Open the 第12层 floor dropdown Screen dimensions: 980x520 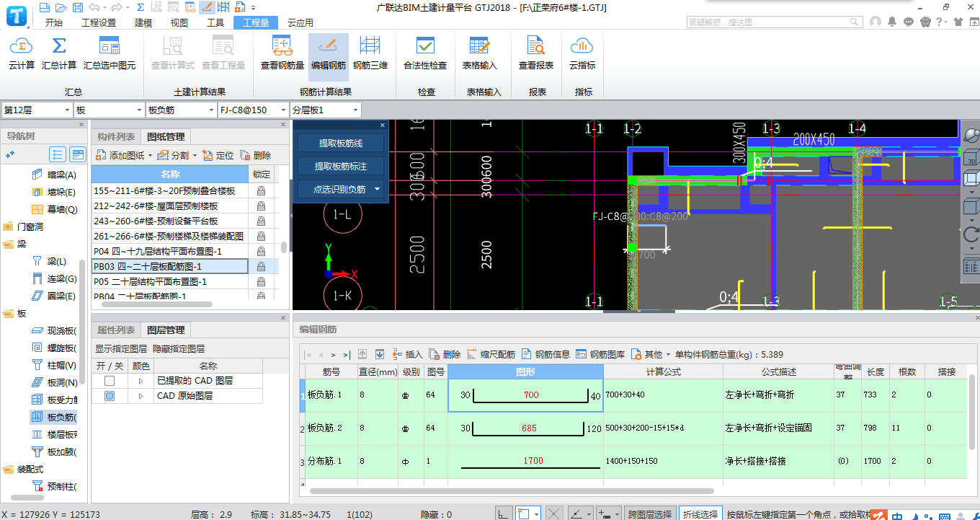tap(67, 110)
